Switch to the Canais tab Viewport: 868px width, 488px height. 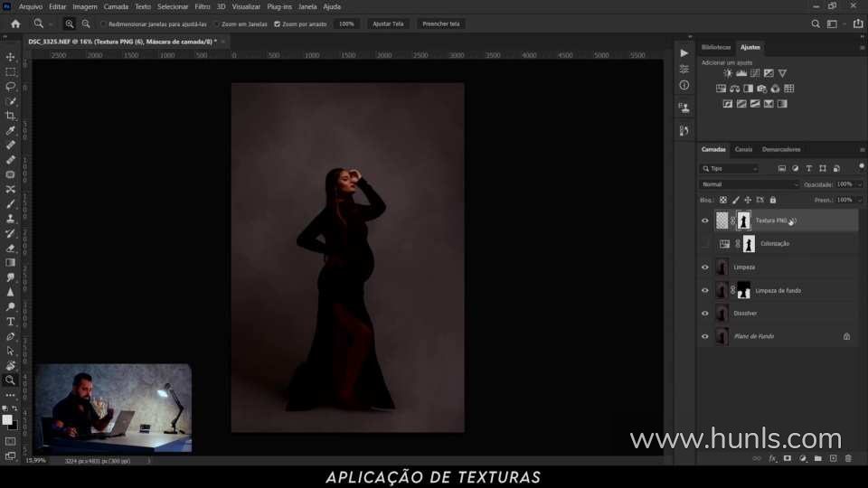(743, 149)
